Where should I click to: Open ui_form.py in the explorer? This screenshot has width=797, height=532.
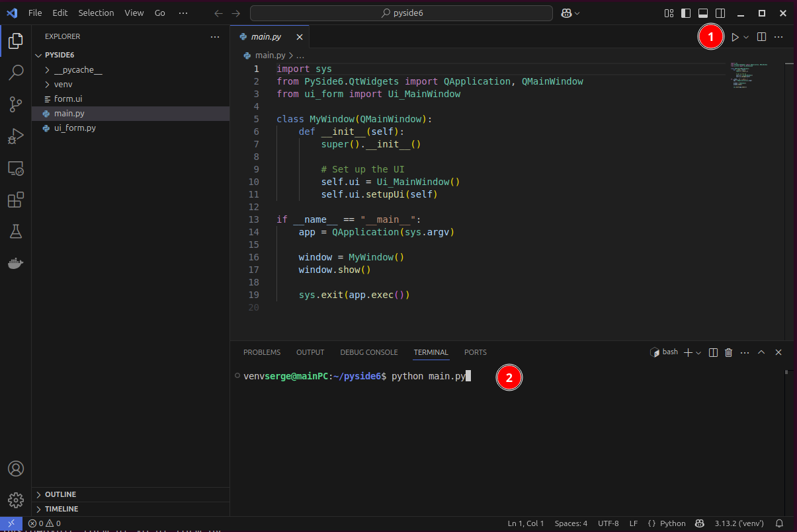pyautogui.click(x=75, y=128)
